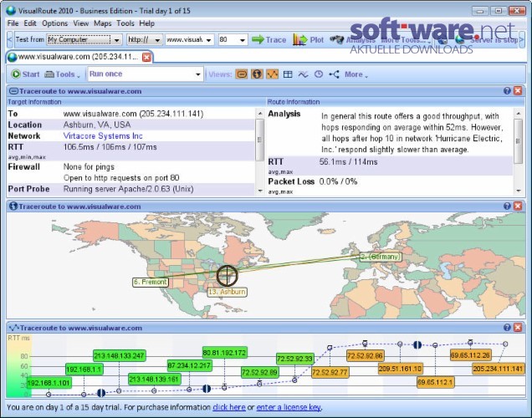Click hop label 192.168.1.101 in graph

(49, 383)
